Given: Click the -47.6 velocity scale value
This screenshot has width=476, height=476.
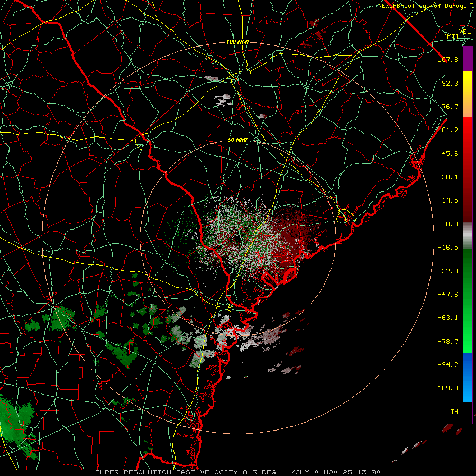Looking at the screenshot, I should point(448,295).
